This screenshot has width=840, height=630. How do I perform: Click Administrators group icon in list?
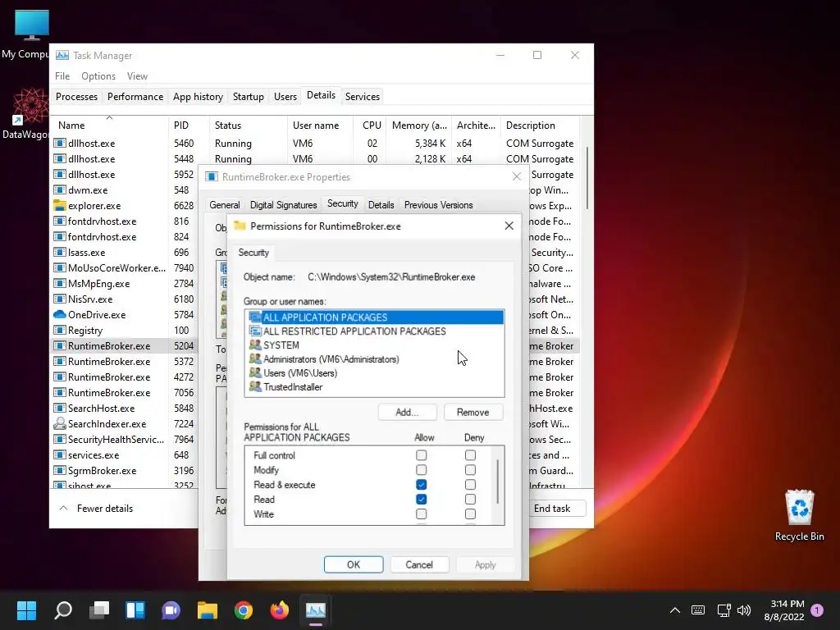(256, 359)
